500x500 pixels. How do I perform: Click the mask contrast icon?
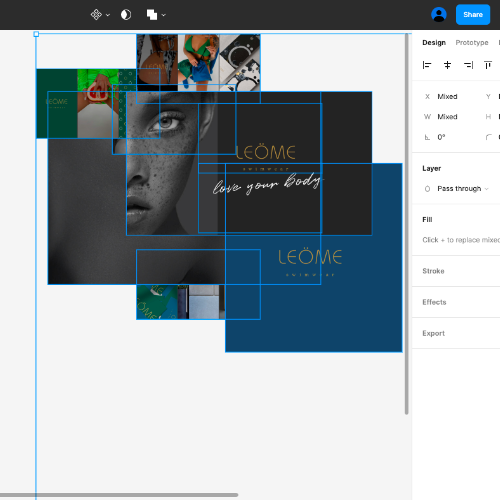[x=126, y=15]
